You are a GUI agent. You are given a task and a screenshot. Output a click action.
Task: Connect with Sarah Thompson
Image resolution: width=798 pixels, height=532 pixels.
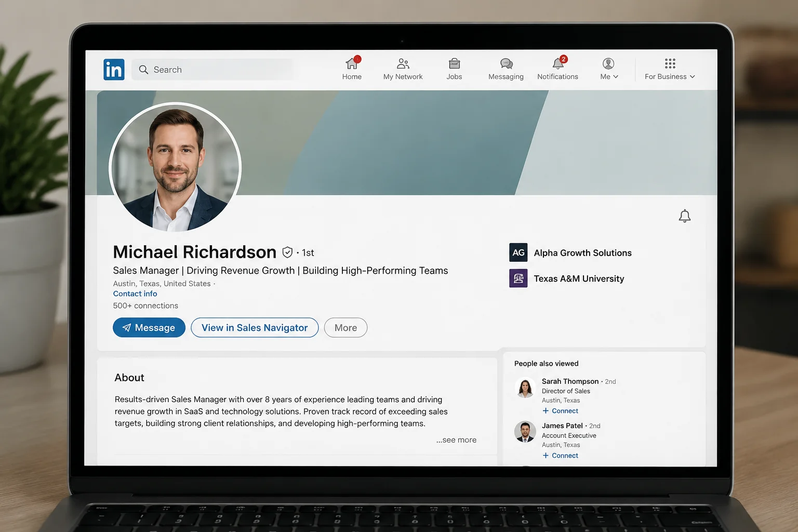560,411
